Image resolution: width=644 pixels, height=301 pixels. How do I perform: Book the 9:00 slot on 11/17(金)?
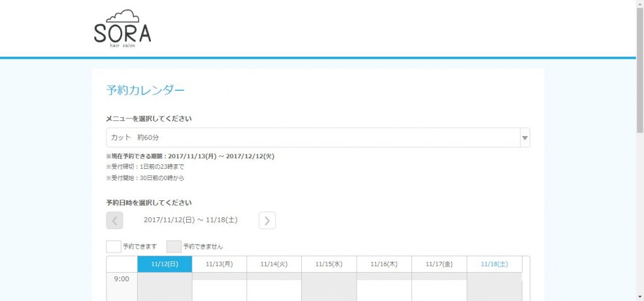(x=439, y=291)
